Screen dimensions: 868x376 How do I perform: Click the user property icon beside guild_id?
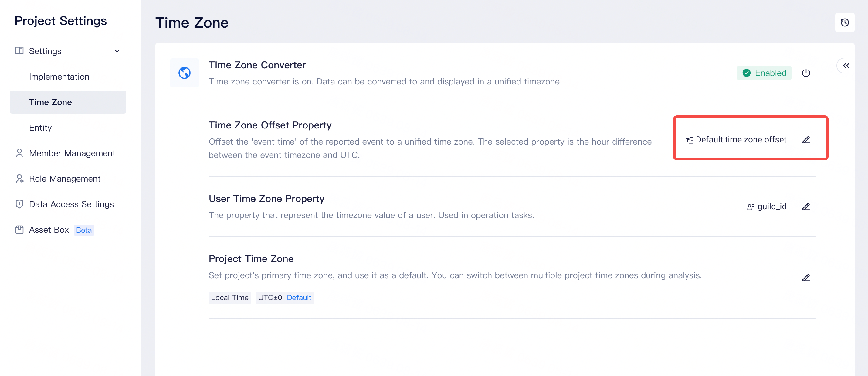(x=751, y=207)
